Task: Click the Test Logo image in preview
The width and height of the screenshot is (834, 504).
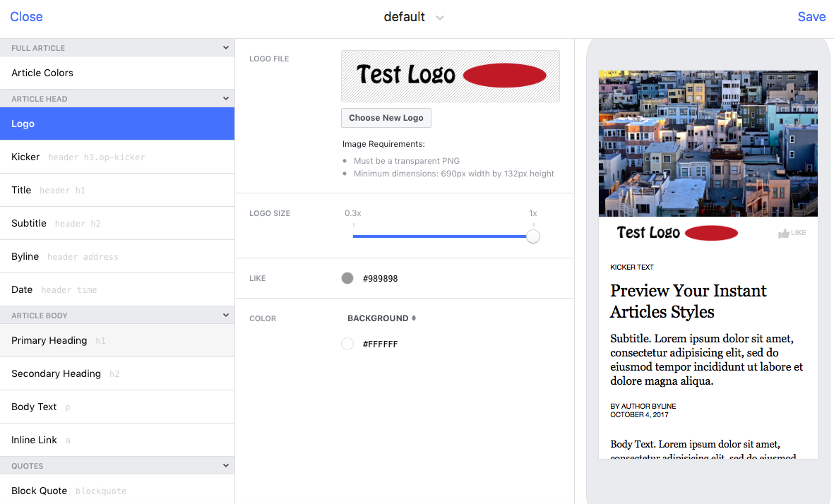Action: [677, 233]
